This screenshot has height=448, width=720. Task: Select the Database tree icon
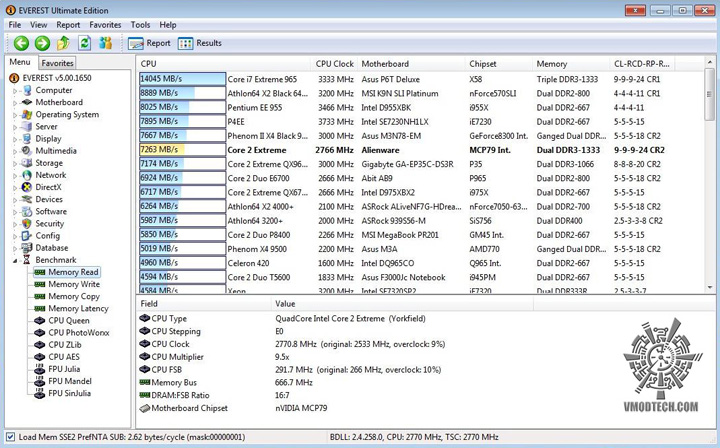(x=27, y=248)
